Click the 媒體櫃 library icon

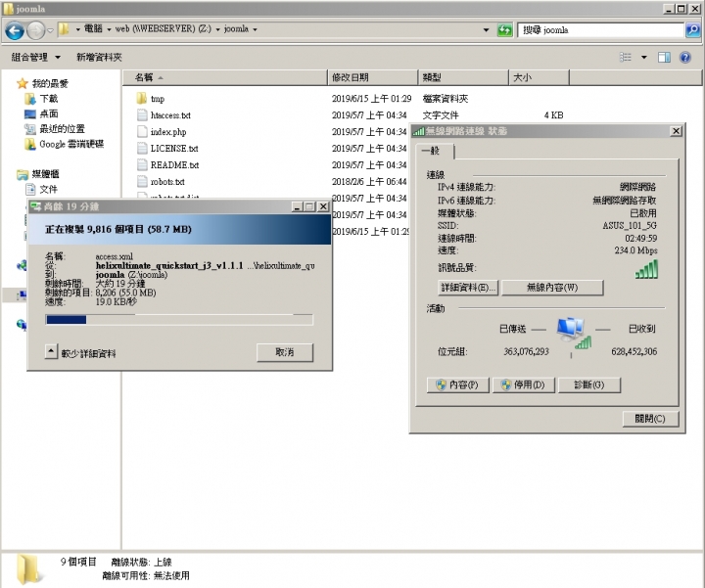pos(23,174)
